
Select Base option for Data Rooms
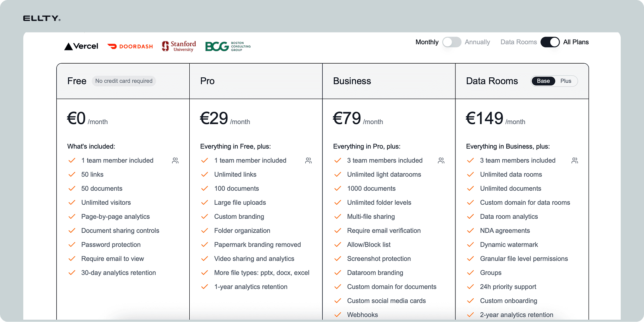tap(543, 81)
